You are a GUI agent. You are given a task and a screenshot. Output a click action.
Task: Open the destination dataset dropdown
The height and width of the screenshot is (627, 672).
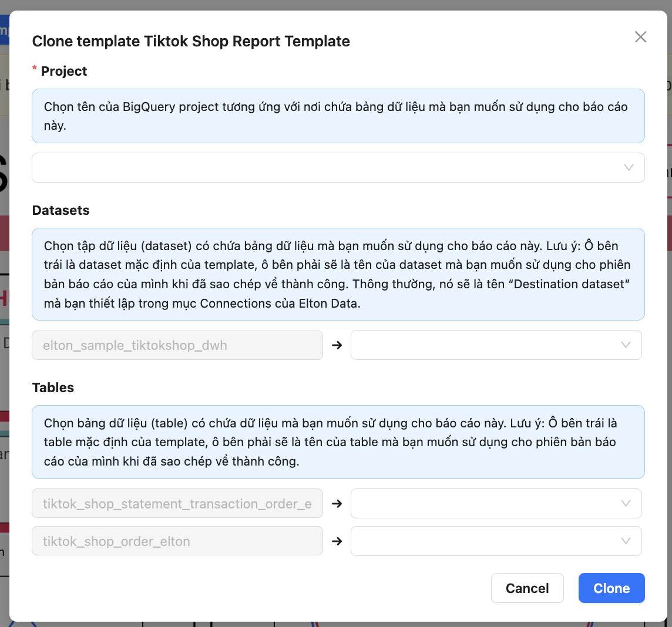click(x=496, y=345)
